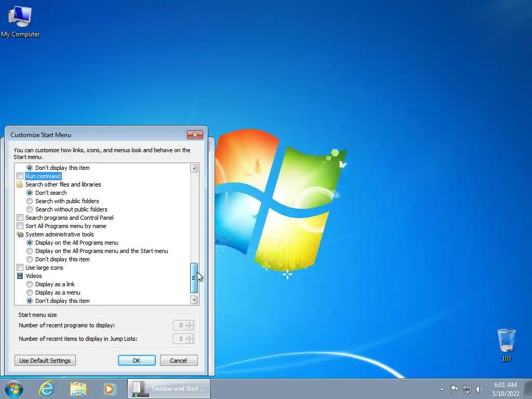532x399 pixels.
Task: Click the network tray icon
Action: tap(467, 389)
